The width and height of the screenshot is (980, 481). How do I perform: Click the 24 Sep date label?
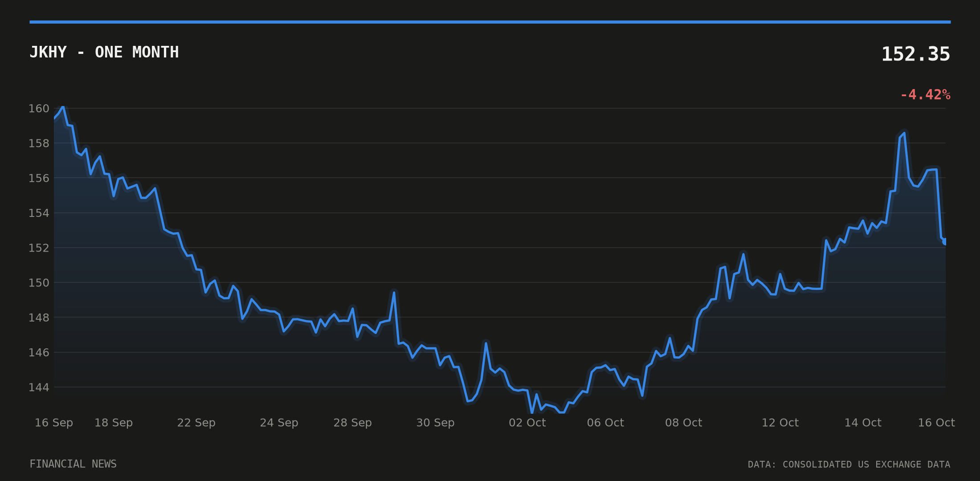click(279, 423)
